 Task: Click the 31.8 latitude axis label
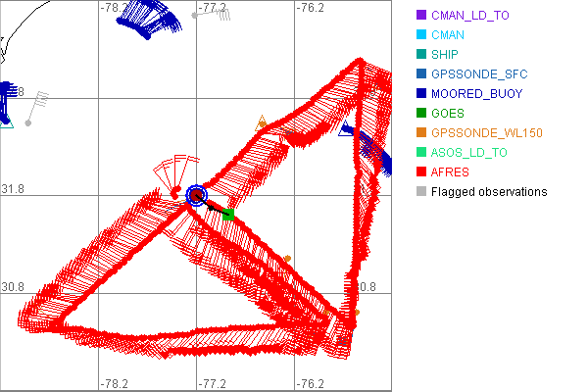coord(12,188)
